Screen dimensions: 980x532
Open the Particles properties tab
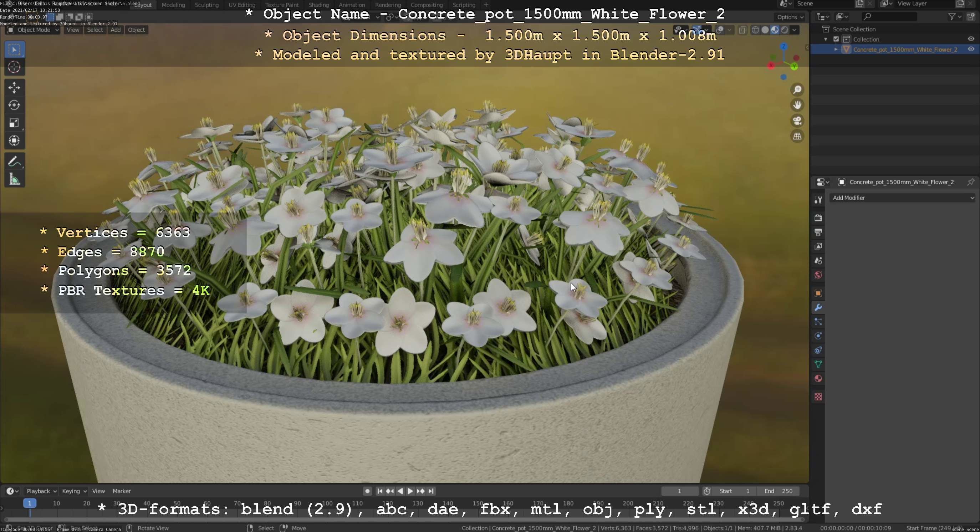click(818, 322)
